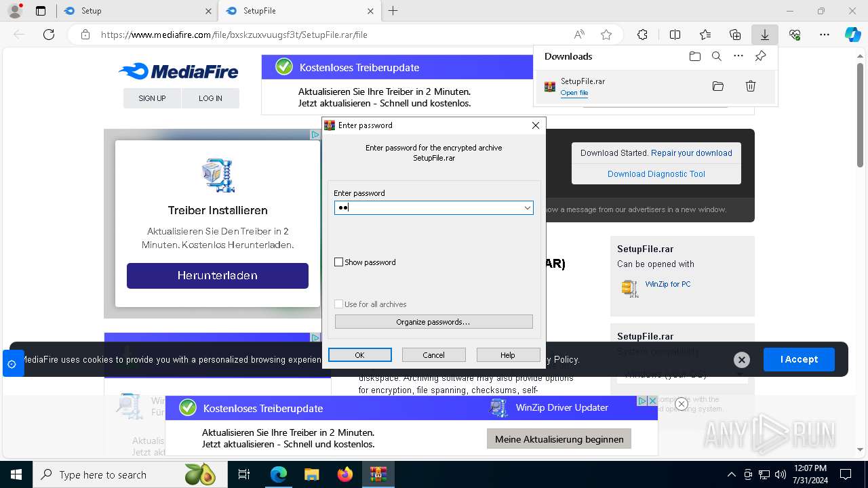
Task: Toggle split screen view icon
Action: point(675,35)
